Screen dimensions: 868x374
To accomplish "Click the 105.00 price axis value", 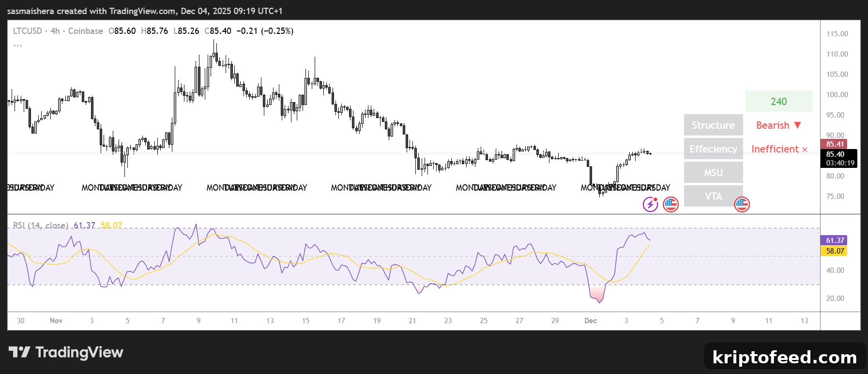I will click(837, 75).
